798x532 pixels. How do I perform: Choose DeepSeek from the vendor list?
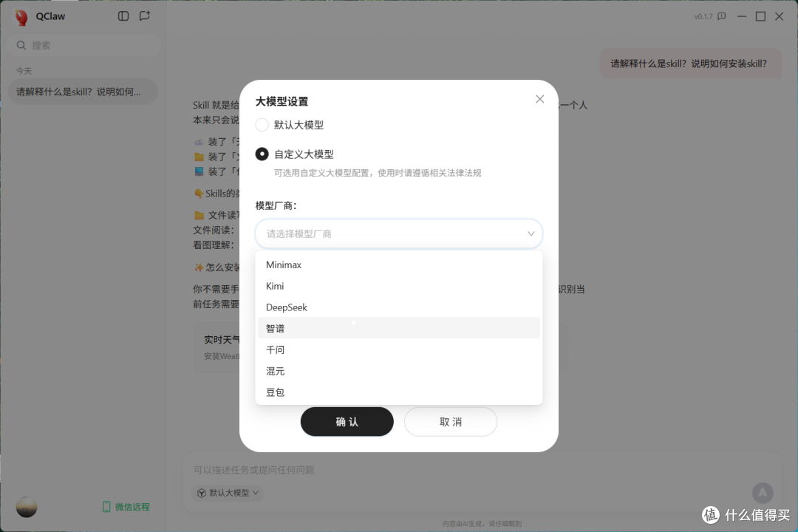pyautogui.click(x=399, y=307)
